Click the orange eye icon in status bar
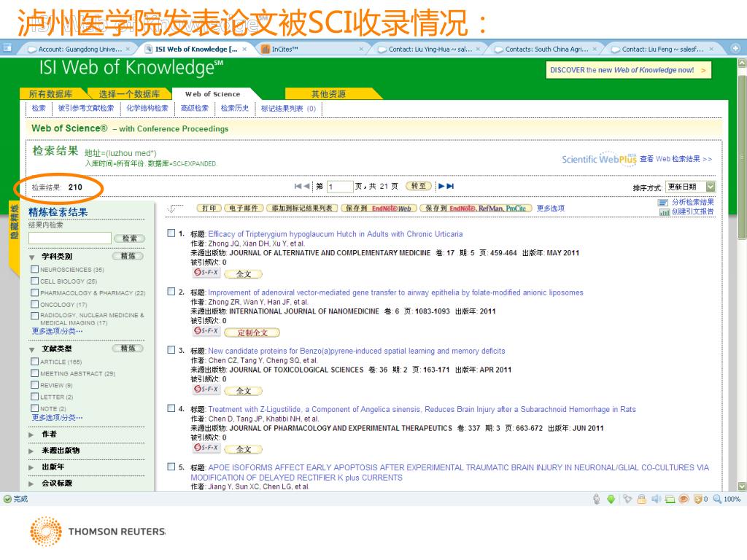Viewport: 747px width, 560px height. (684, 499)
